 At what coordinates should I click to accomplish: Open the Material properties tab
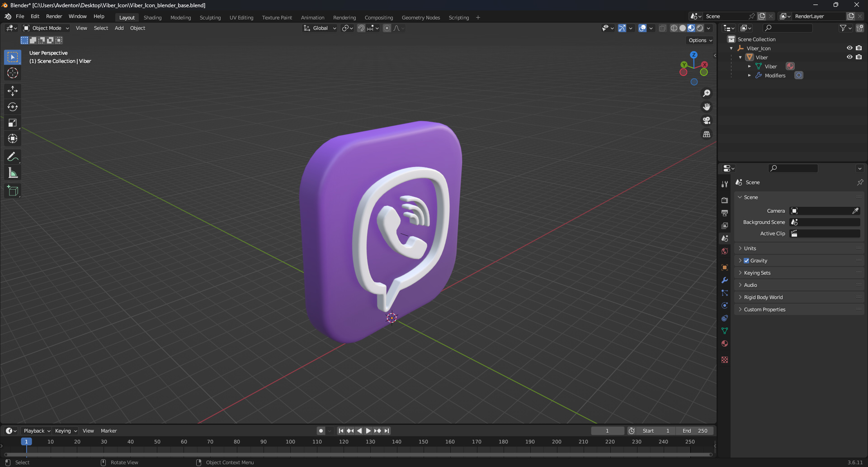tap(725, 343)
